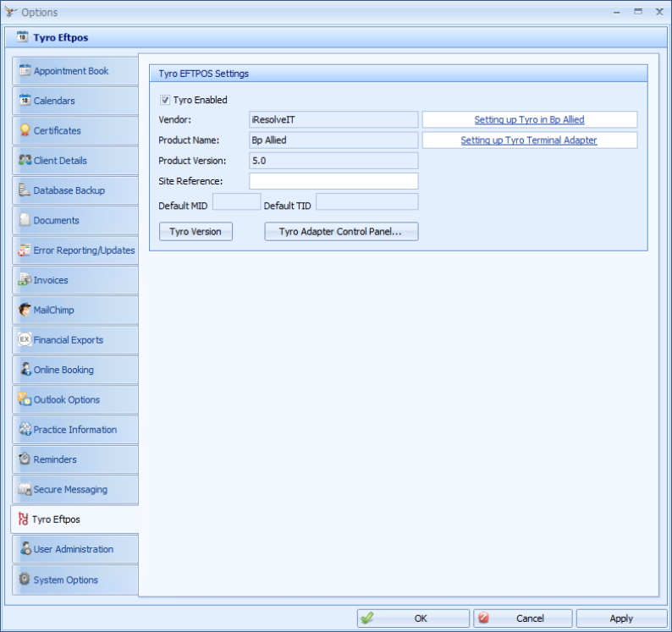Click the Product Version field 5.0
Screen dimensions: 672x632
tap(333, 161)
